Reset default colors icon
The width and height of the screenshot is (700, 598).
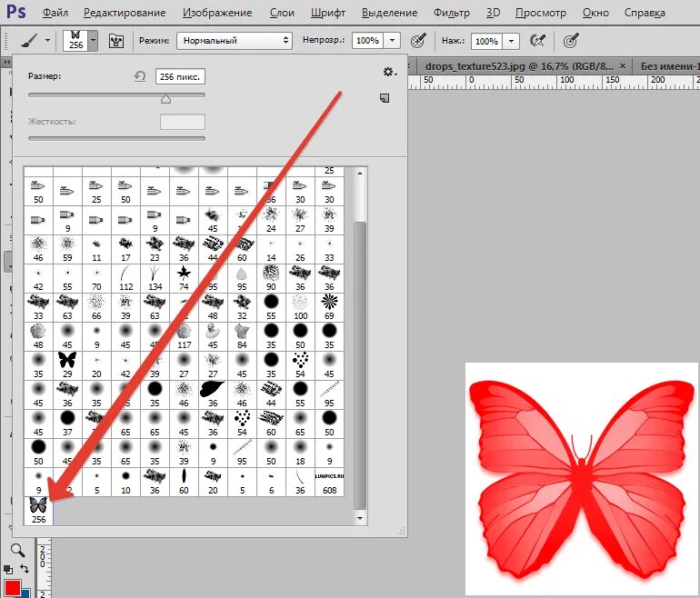tap(8, 570)
